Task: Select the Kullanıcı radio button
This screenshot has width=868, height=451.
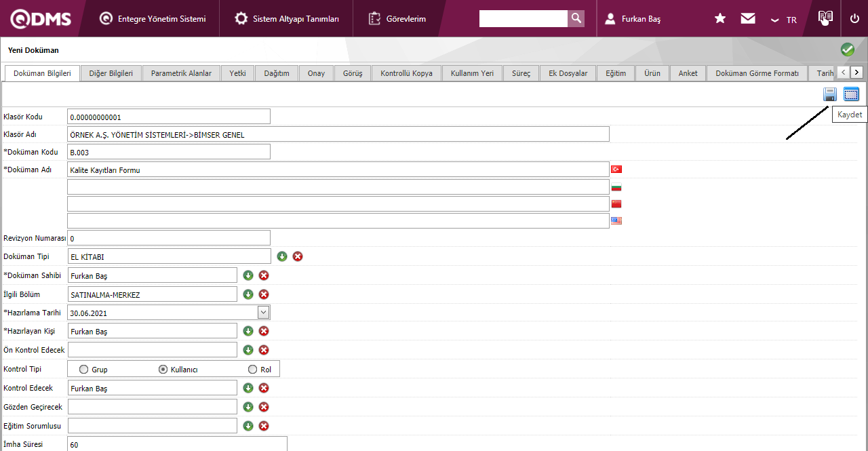Action: pos(163,370)
